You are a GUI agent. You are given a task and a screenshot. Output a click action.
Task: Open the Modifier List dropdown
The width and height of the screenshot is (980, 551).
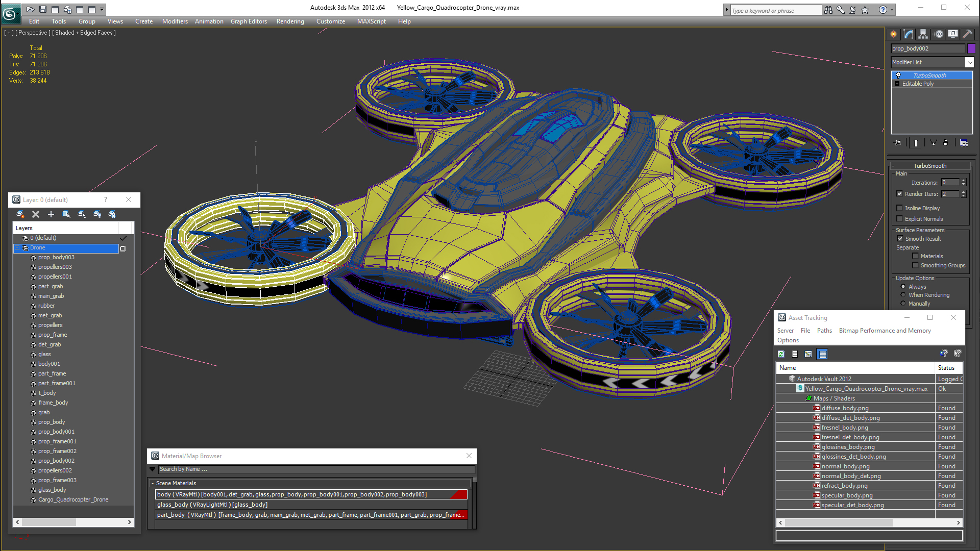click(969, 62)
